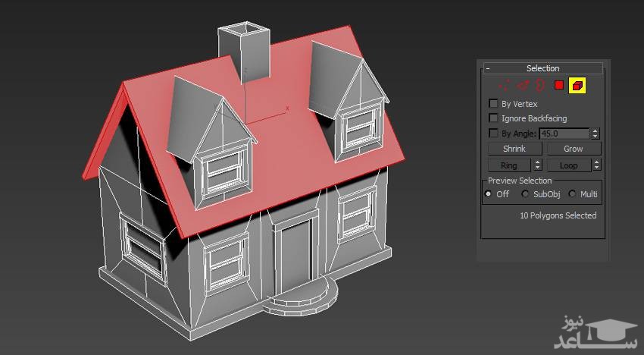This screenshot has width=644, height=355.
Task: Toggle the Ignore Backfacing checkbox
Action: click(x=494, y=118)
